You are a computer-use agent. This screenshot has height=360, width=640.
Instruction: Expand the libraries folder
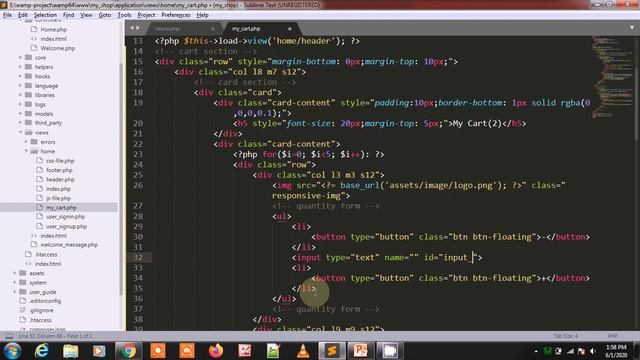click(x=20, y=95)
